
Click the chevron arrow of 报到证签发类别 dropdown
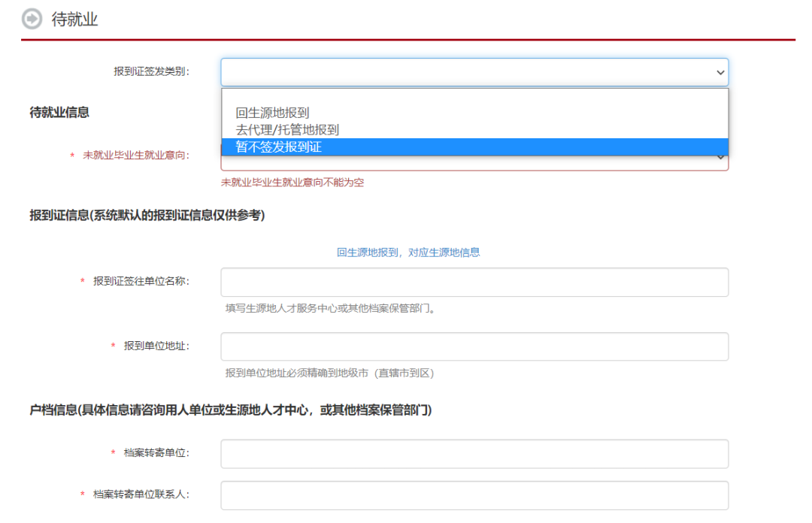click(720, 72)
